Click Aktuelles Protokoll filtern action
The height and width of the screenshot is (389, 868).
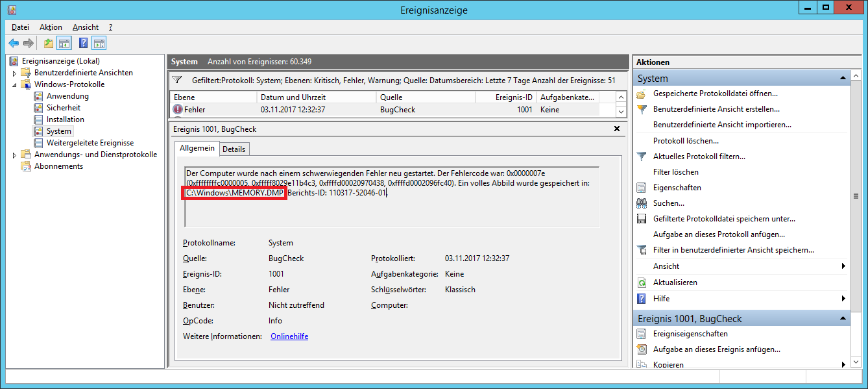699,157
